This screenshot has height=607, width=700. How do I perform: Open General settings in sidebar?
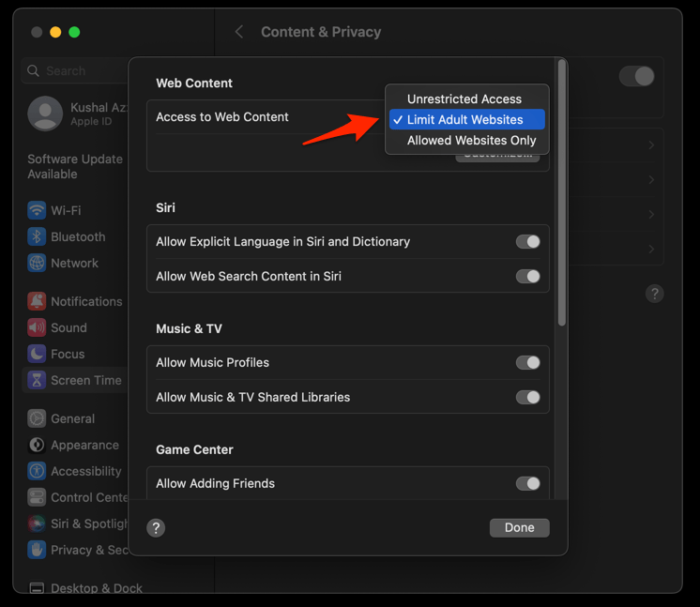coord(72,418)
